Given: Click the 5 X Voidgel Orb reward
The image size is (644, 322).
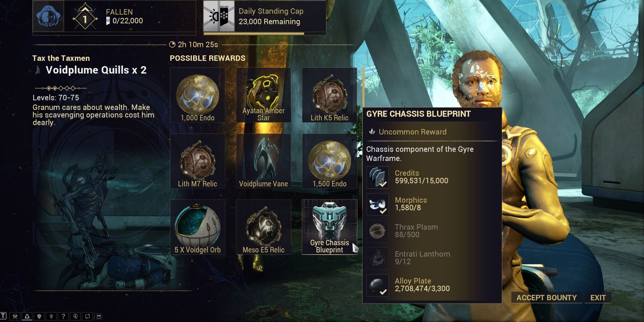Looking at the screenshot, I should [x=197, y=227].
